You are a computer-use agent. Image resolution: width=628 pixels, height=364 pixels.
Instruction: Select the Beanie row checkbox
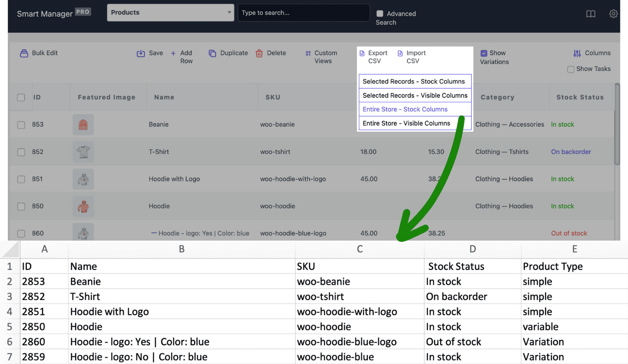click(x=21, y=125)
